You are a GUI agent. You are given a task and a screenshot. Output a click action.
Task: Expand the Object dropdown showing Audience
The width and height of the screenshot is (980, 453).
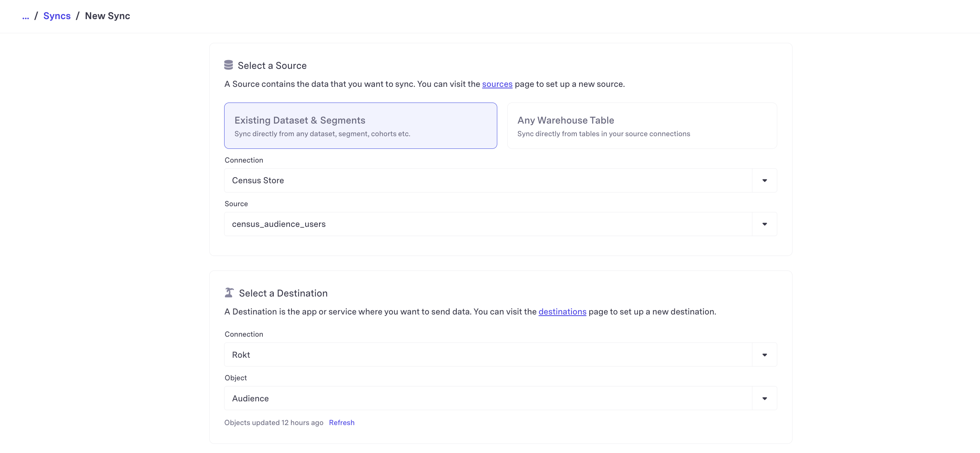tap(488, 399)
